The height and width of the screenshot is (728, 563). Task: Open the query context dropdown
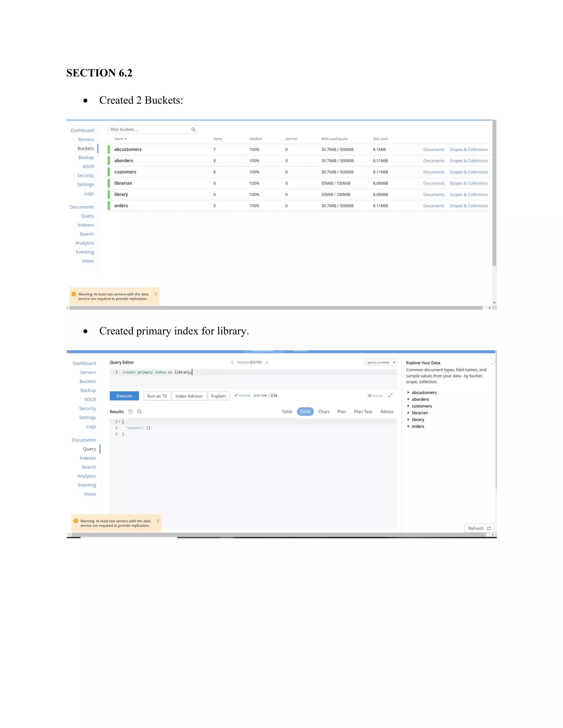coord(380,362)
